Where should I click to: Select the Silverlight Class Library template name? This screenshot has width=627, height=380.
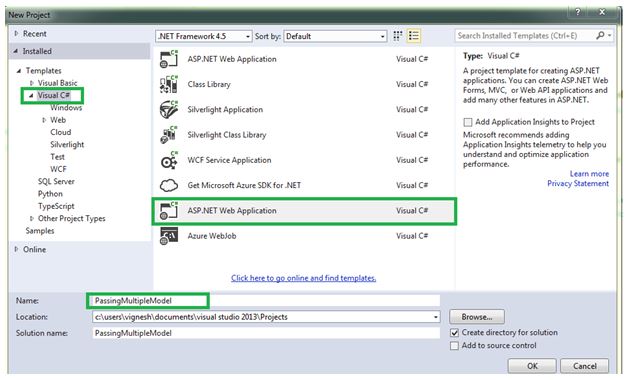tap(227, 135)
